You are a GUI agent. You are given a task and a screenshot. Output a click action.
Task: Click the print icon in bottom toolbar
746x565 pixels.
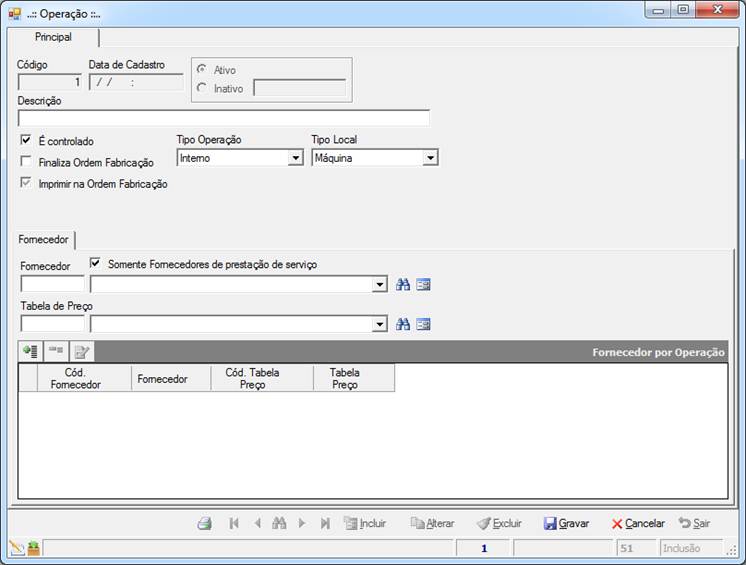click(x=205, y=524)
